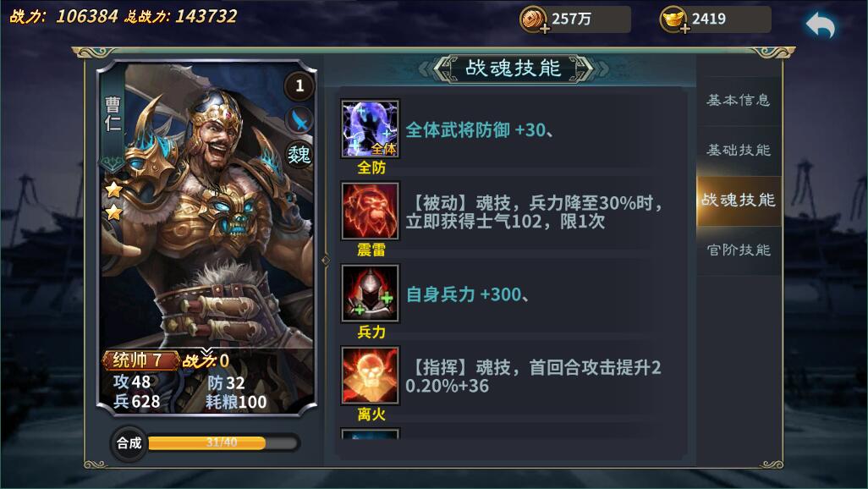Click the diamond divider handle beside portrait
The image size is (868, 489).
tap(326, 261)
